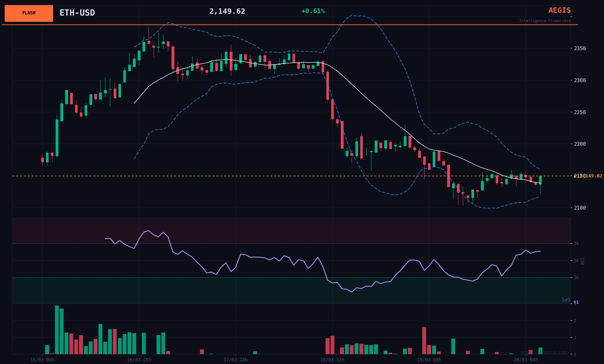Click the +0.61% change indicator

click(313, 11)
